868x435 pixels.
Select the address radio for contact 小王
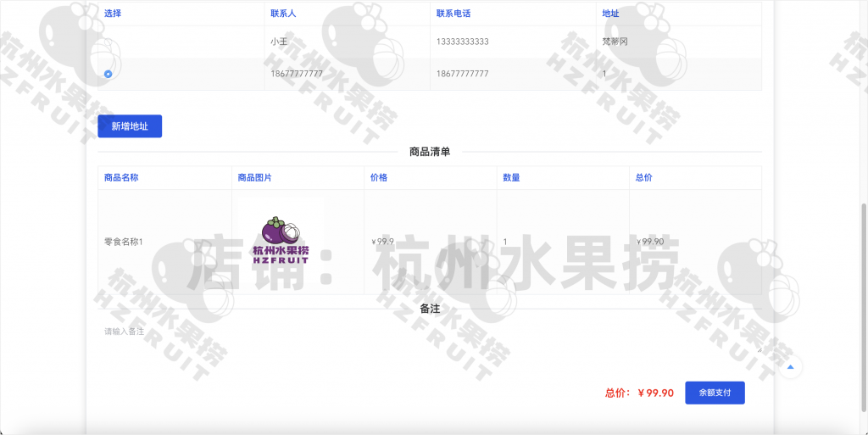108,42
